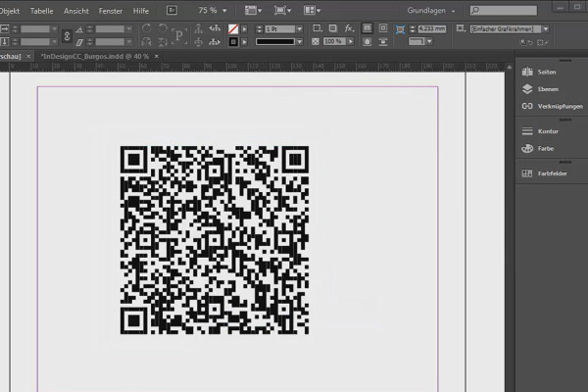This screenshot has width=588, height=392.
Task: Open the stroke color flyout arrow
Action: pos(244,41)
